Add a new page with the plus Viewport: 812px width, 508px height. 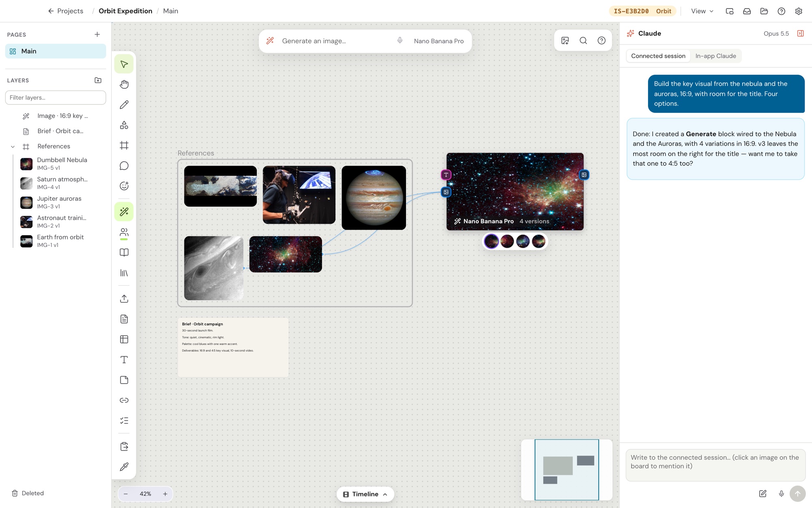pos(97,35)
